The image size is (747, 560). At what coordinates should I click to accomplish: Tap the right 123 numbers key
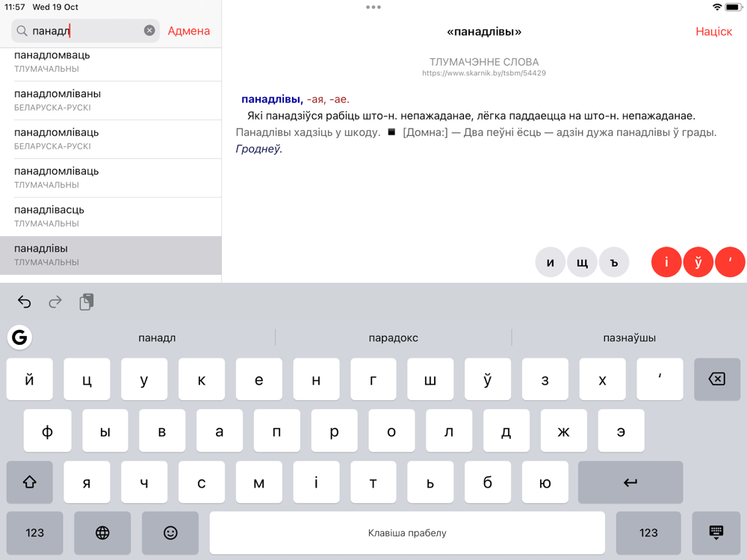click(x=648, y=532)
